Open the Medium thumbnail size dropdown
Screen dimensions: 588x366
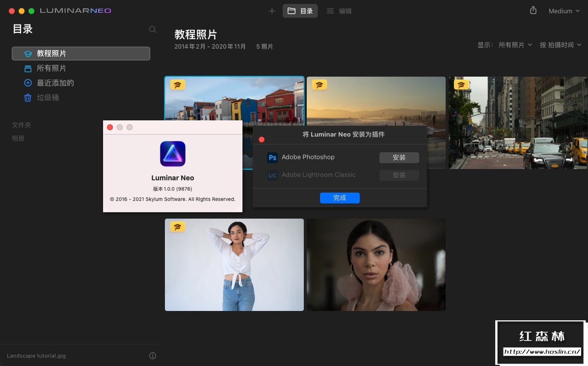(564, 11)
